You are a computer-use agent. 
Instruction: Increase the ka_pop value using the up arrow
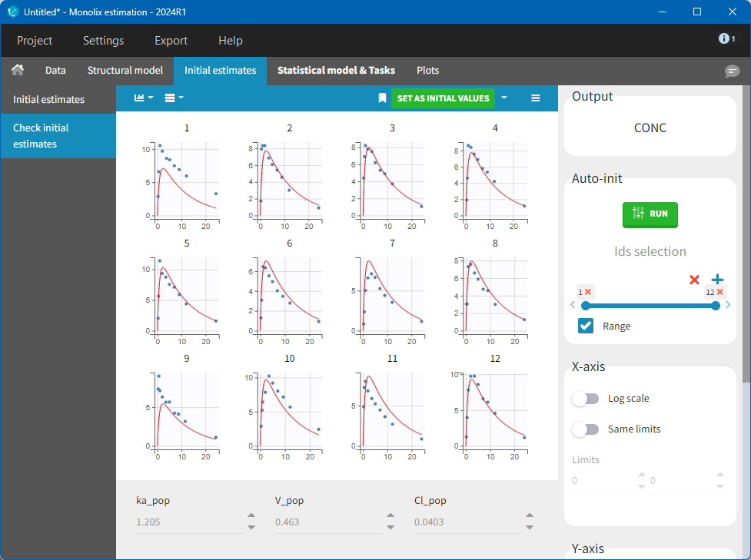click(x=251, y=516)
